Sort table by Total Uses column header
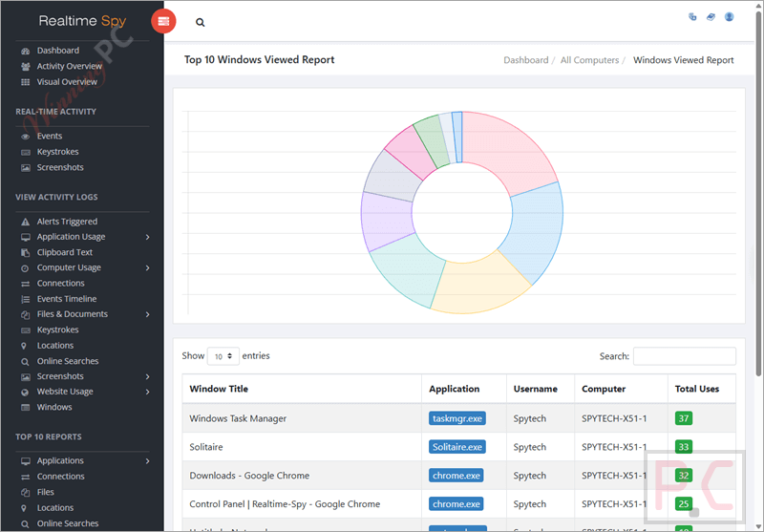The width and height of the screenshot is (764, 532). point(697,389)
